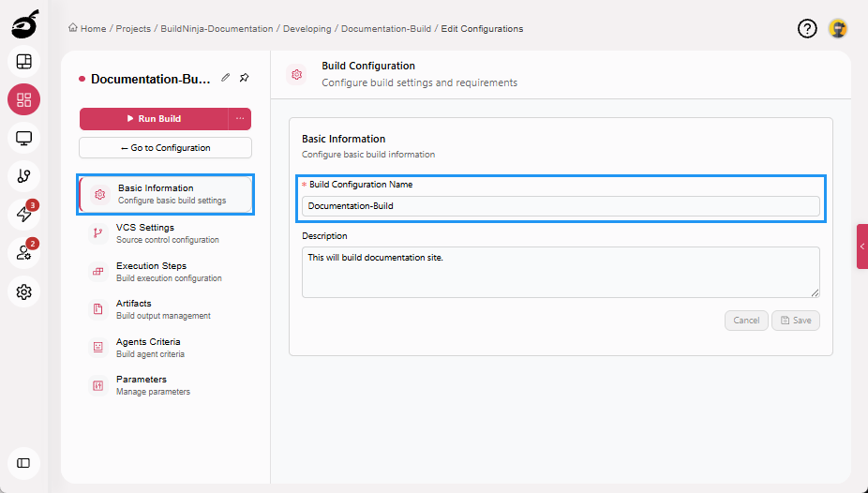Click the Parameters sliders icon
The width and height of the screenshot is (868, 493).
coord(98,385)
